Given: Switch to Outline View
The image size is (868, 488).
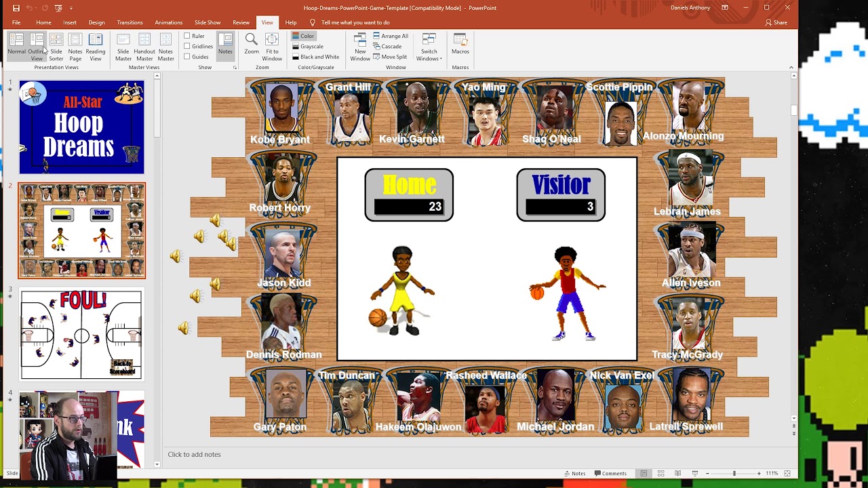Looking at the screenshot, I should [x=37, y=47].
